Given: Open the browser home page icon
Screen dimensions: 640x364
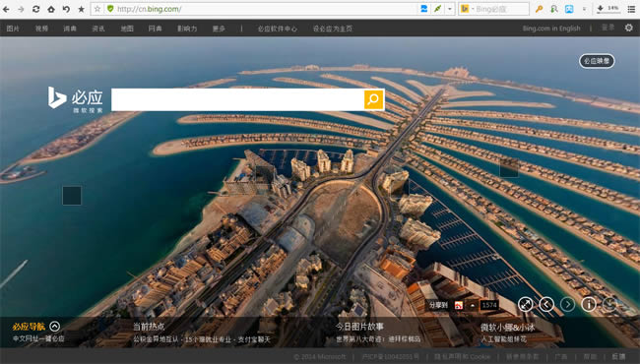Looking at the screenshot, I should point(51,9).
